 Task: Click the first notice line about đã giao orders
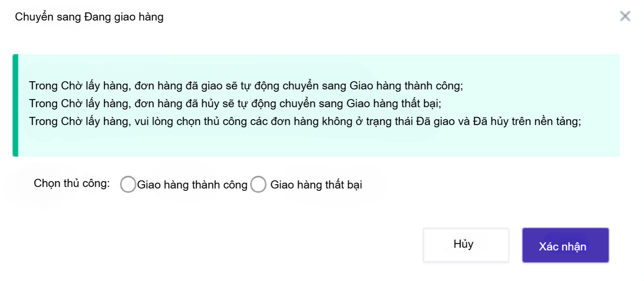[x=246, y=86]
